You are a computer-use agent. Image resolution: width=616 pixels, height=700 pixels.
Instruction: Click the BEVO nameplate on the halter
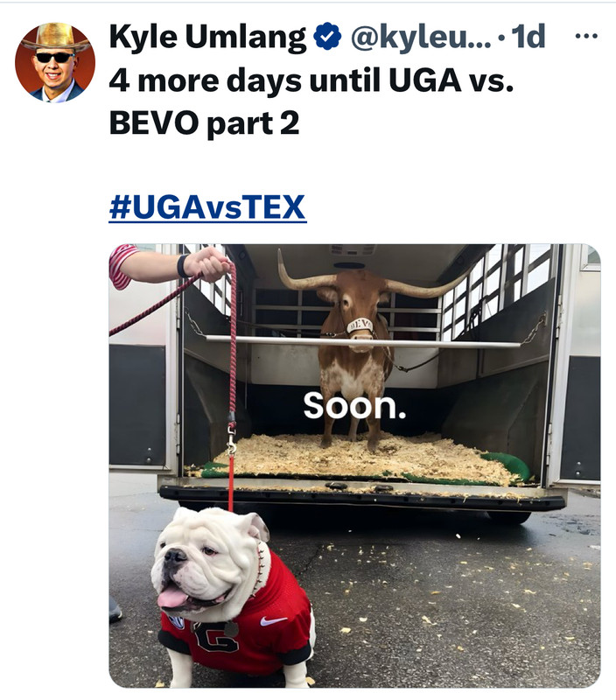[x=360, y=325]
